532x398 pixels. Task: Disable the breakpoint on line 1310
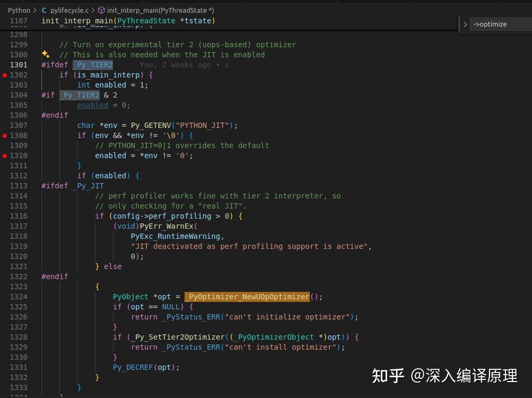pos(4,155)
